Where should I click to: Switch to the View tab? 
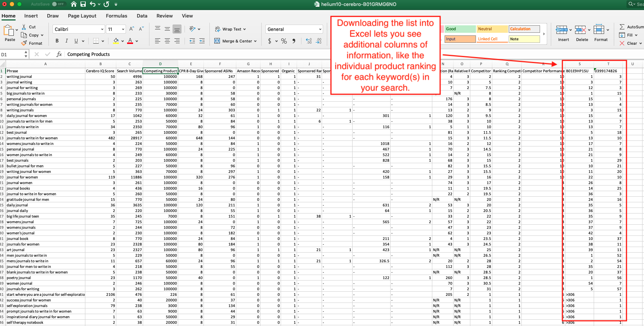[x=187, y=16]
